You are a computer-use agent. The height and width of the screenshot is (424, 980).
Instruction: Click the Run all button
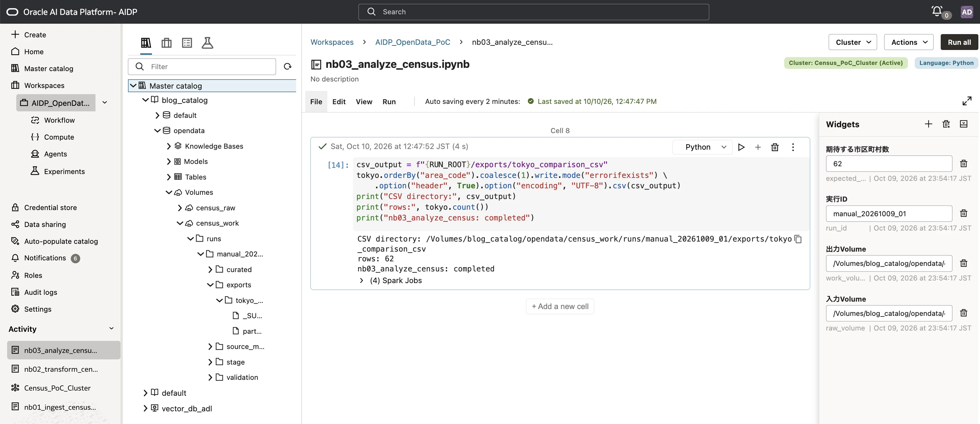[959, 42]
